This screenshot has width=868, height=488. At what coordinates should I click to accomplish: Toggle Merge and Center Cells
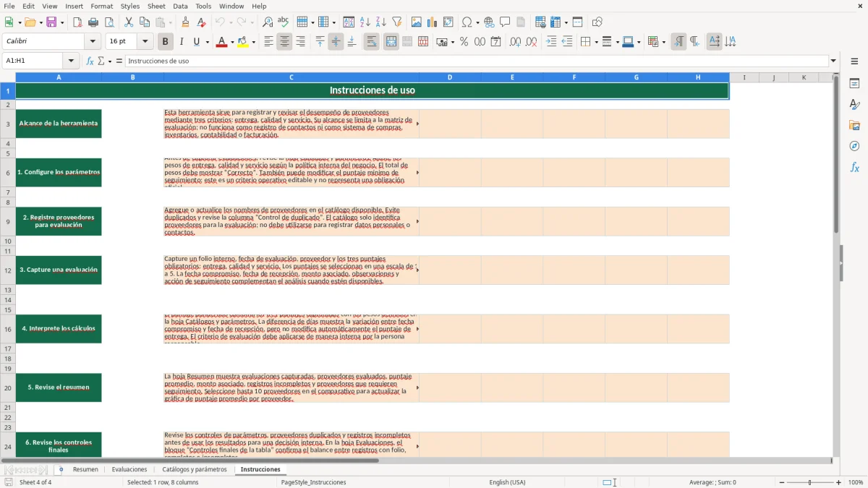391,42
